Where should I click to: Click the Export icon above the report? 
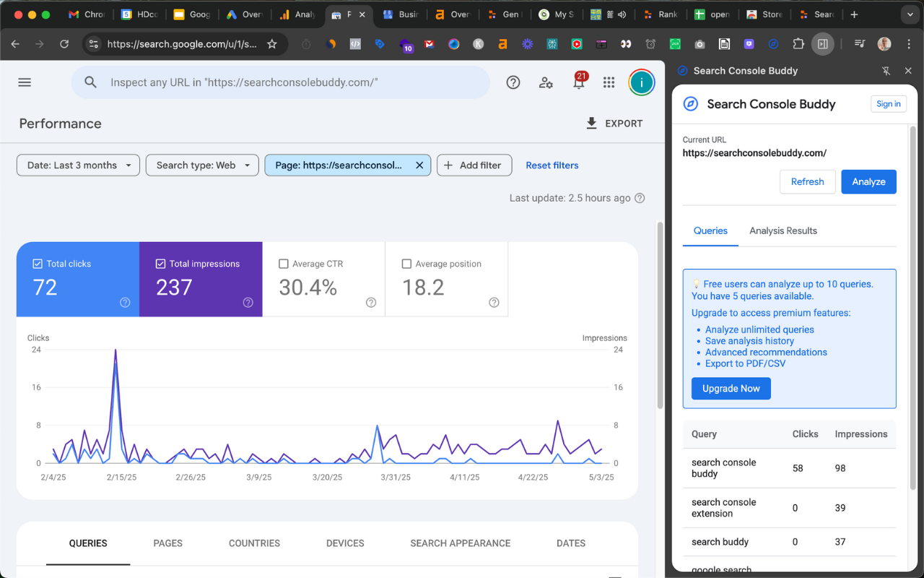click(x=592, y=123)
